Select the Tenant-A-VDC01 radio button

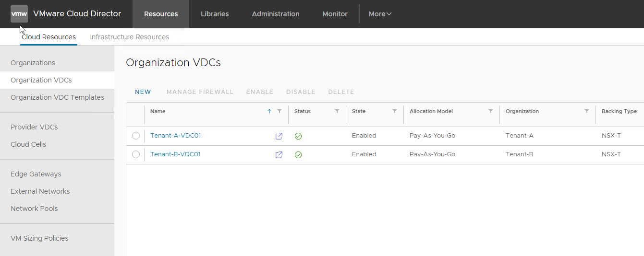tap(136, 136)
